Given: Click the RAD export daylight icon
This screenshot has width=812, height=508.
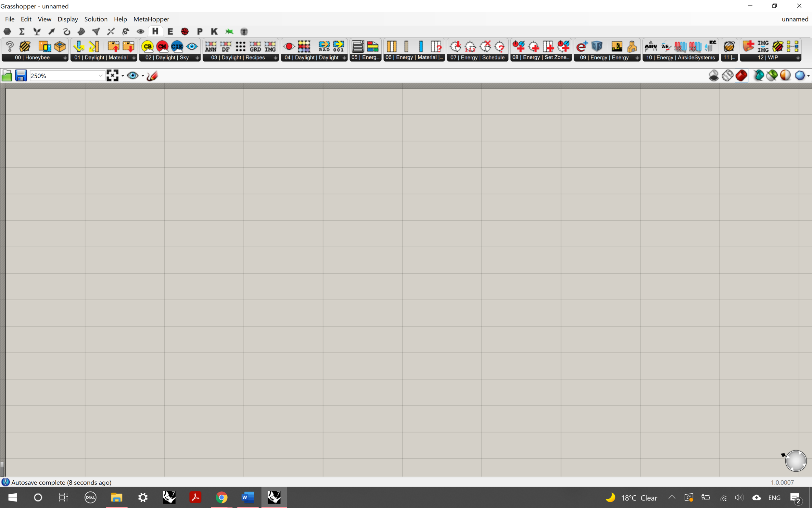Looking at the screenshot, I should [x=324, y=46].
